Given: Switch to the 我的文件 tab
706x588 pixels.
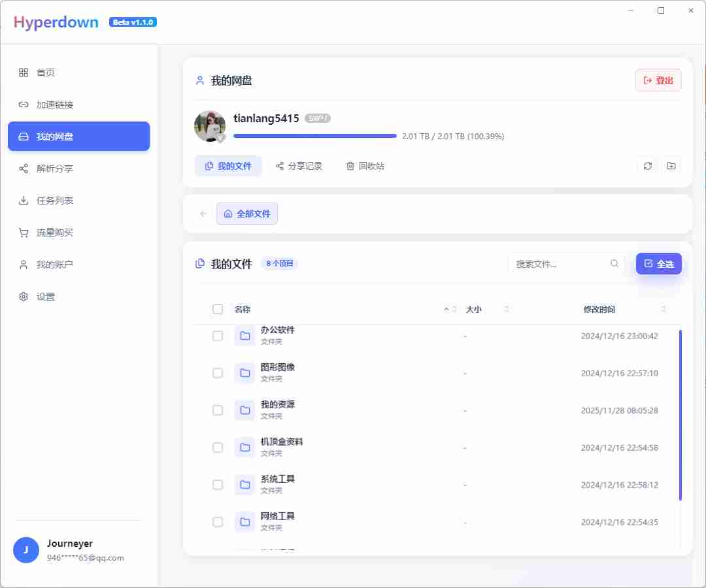Looking at the screenshot, I should (x=228, y=165).
